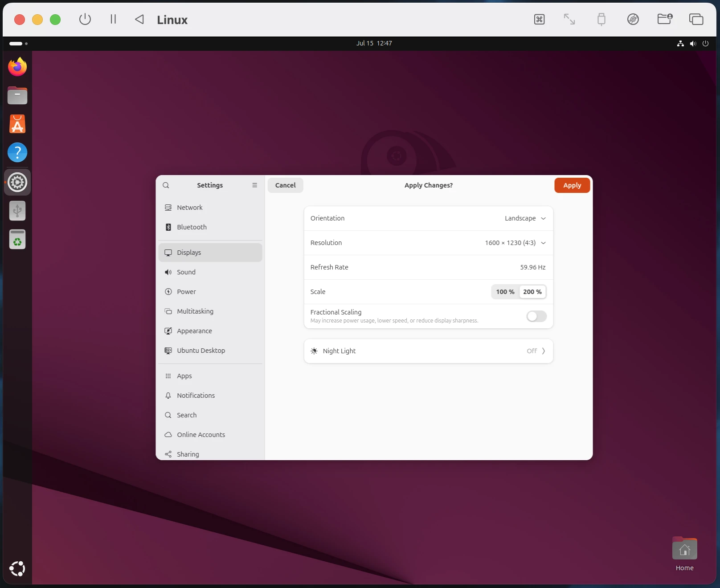Show Applications via Ubuntu logo button
The height and width of the screenshot is (588, 720).
pyautogui.click(x=17, y=569)
